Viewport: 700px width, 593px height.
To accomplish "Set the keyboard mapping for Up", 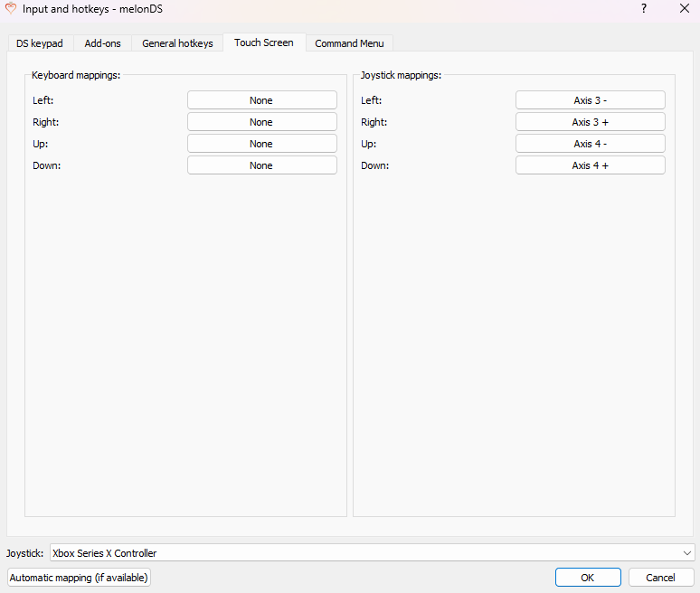I will [261, 144].
